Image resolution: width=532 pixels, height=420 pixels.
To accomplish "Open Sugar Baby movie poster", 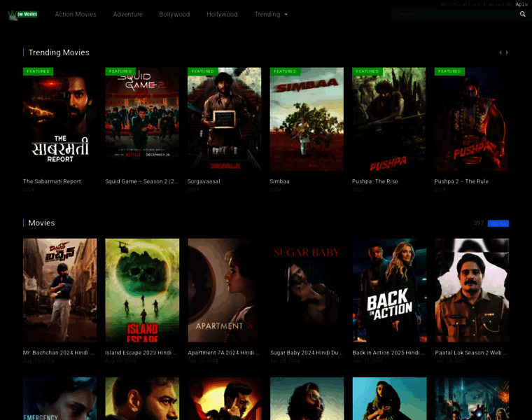I will pyautogui.click(x=307, y=290).
